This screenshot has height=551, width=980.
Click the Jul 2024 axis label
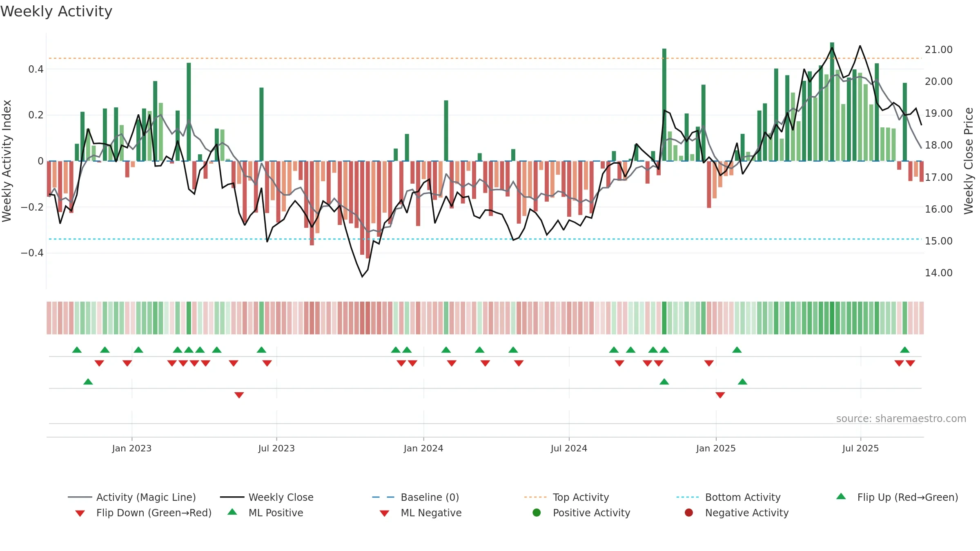click(569, 448)
